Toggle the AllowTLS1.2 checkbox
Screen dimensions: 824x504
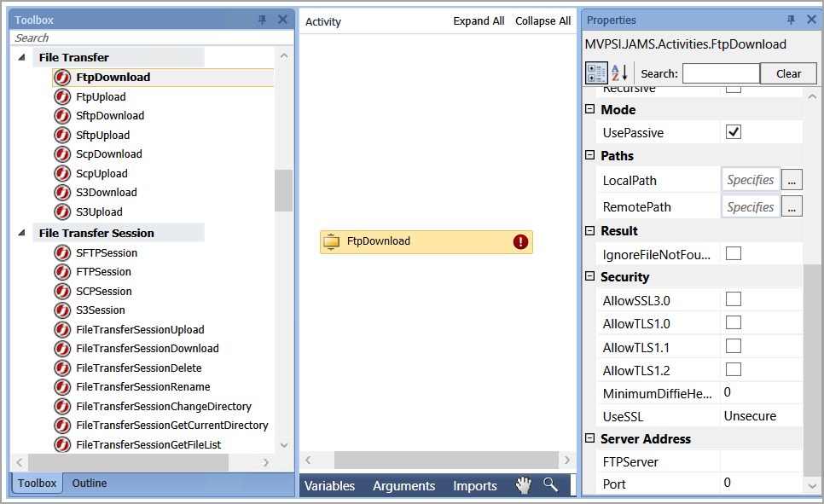click(x=733, y=369)
